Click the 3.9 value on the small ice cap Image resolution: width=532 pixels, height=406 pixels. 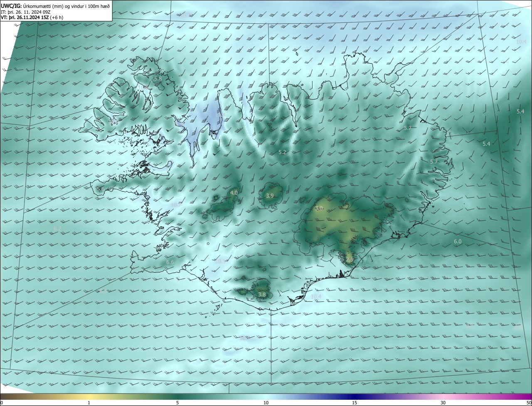coord(270,196)
